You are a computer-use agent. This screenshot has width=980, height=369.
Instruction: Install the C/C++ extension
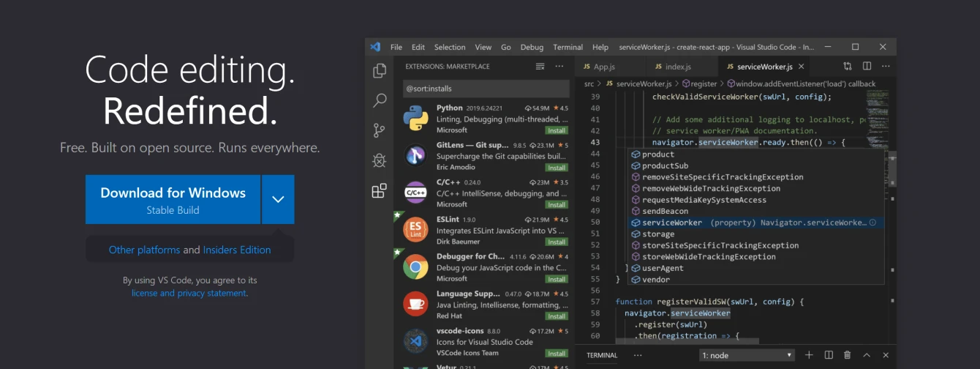pos(557,205)
